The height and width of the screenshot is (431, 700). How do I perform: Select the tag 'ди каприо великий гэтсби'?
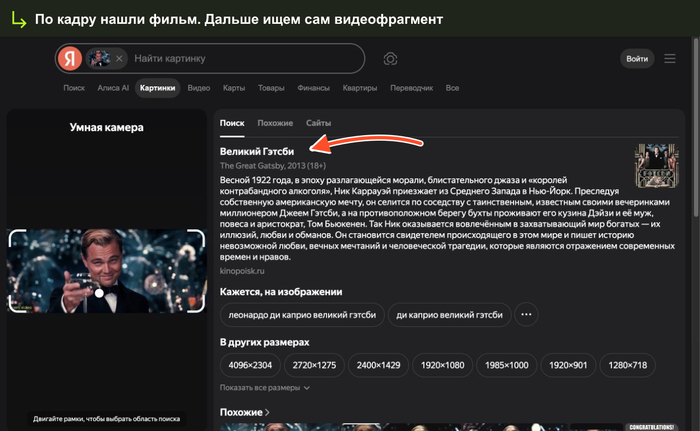click(450, 315)
